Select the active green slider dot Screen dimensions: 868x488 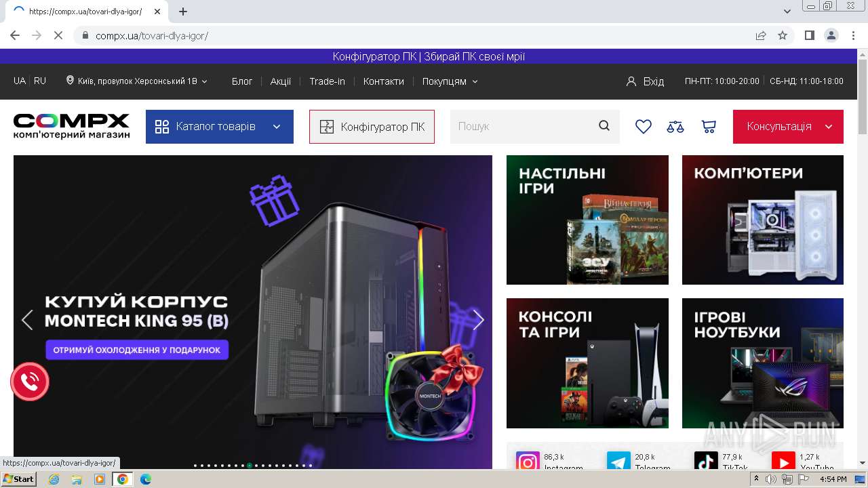point(250,466)
